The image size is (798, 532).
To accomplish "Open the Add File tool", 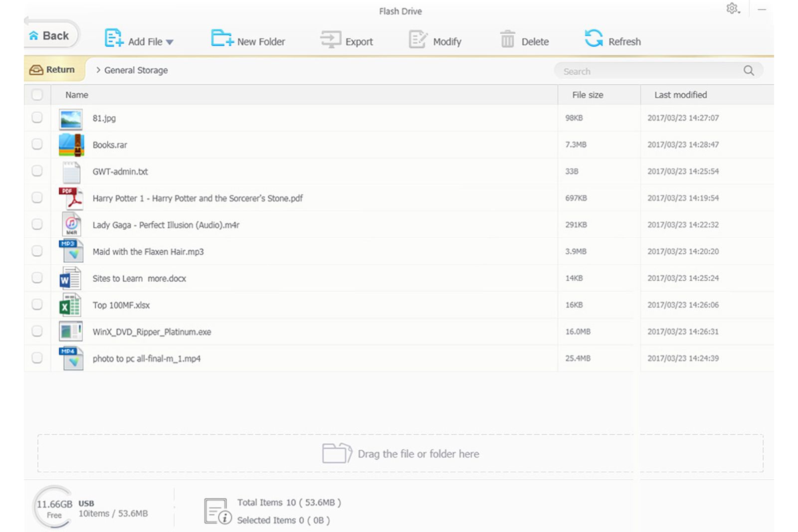I will [140, 41].
